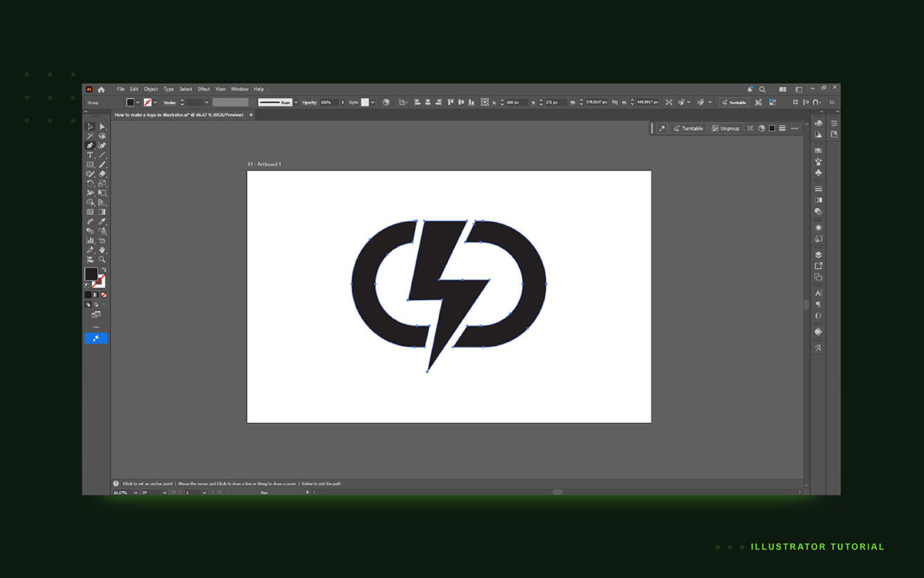
Task: Open notifications bell icon
Action: tap(750, 89)
